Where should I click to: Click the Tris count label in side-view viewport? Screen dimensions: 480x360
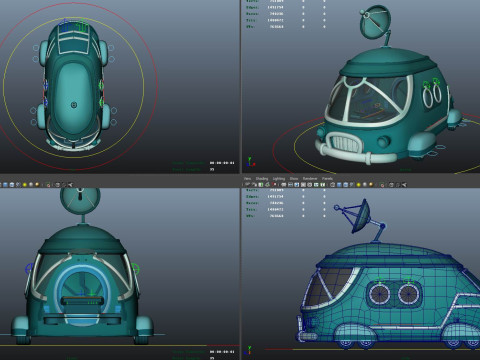coord(251,209)
